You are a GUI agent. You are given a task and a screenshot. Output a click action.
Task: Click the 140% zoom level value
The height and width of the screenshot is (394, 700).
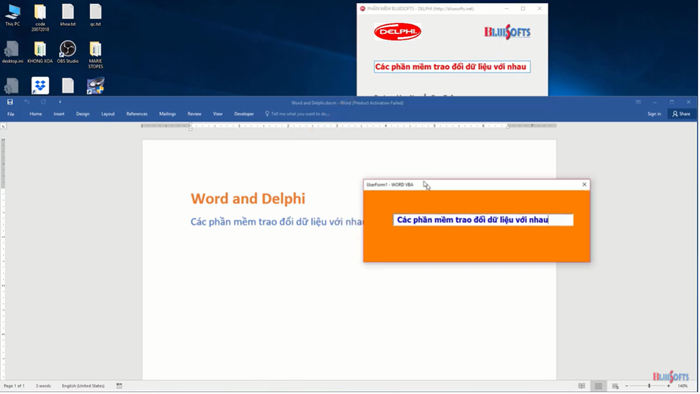(683, 386)
